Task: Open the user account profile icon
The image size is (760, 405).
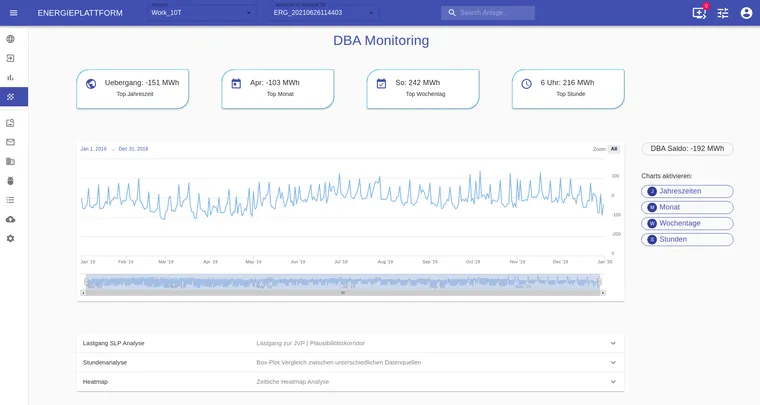Action: point(746,13)
